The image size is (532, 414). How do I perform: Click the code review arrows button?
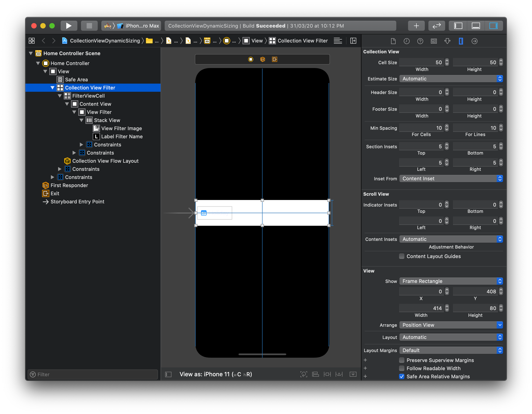[x=437, y=26]
